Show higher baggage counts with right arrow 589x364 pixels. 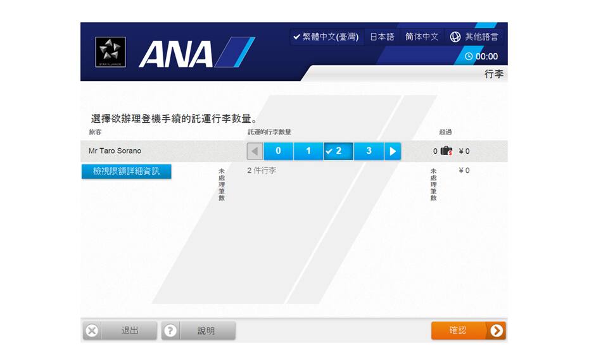[393, 151]
